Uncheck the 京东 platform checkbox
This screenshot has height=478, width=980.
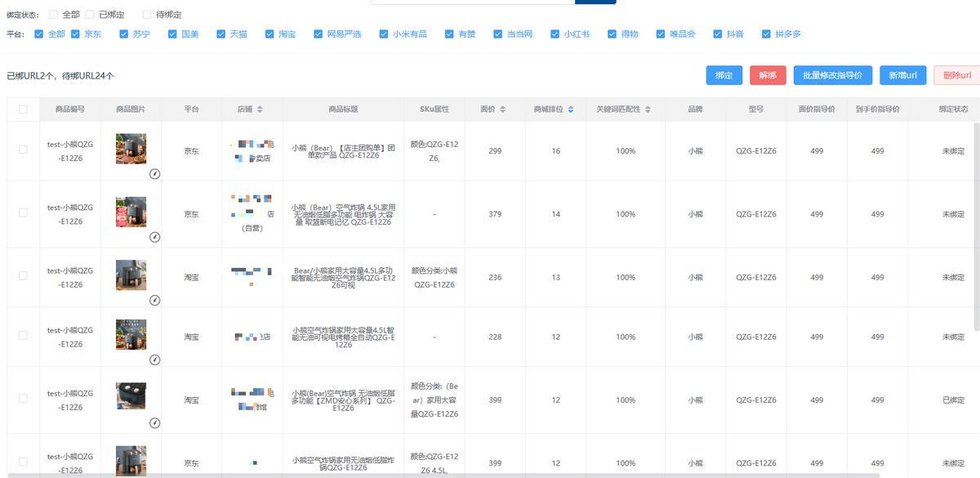(76, 34)
